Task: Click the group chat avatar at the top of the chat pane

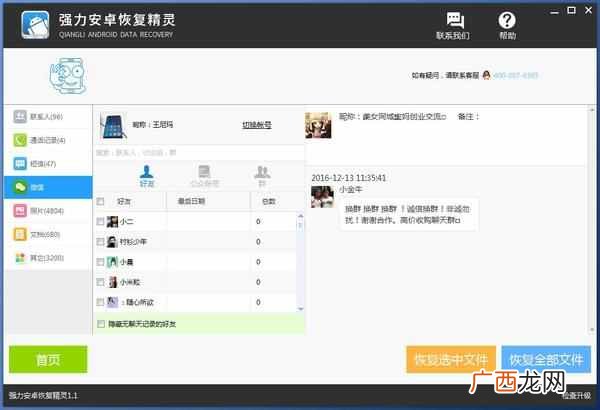Action: tap(318, 125)
